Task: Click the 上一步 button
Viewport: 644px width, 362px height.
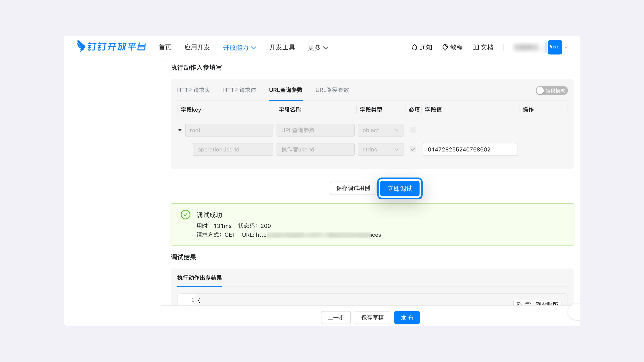Action: tap(336, 317)
